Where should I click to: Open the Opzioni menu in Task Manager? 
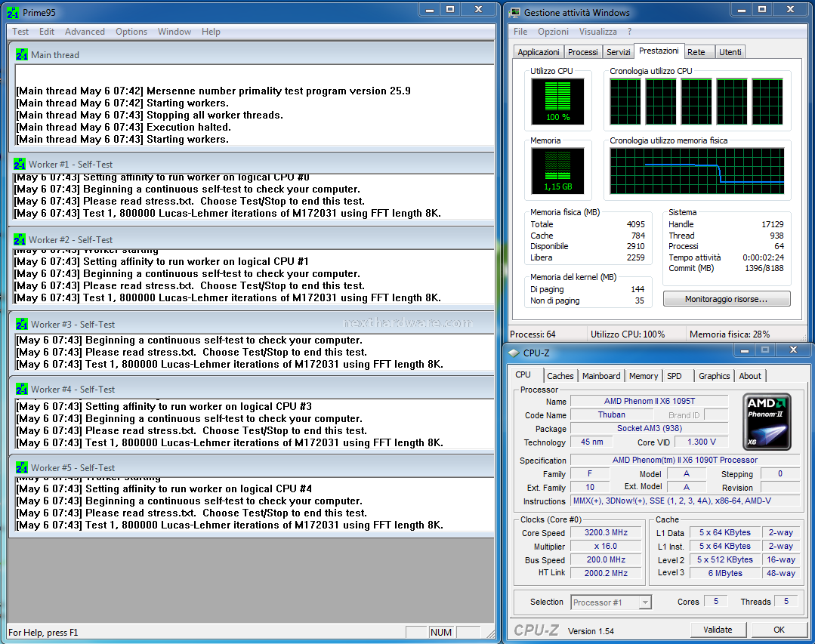click(x=553, y=32)
